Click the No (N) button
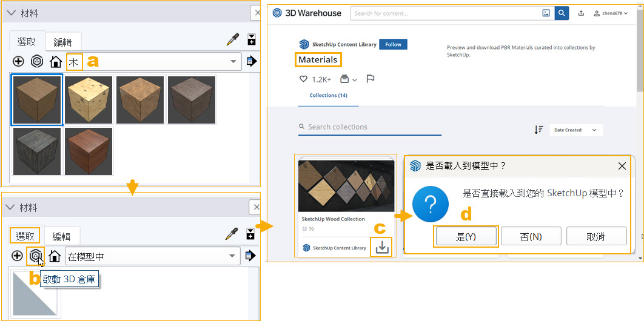The width and height of the screenshot is (644, 321). point(531,237)
